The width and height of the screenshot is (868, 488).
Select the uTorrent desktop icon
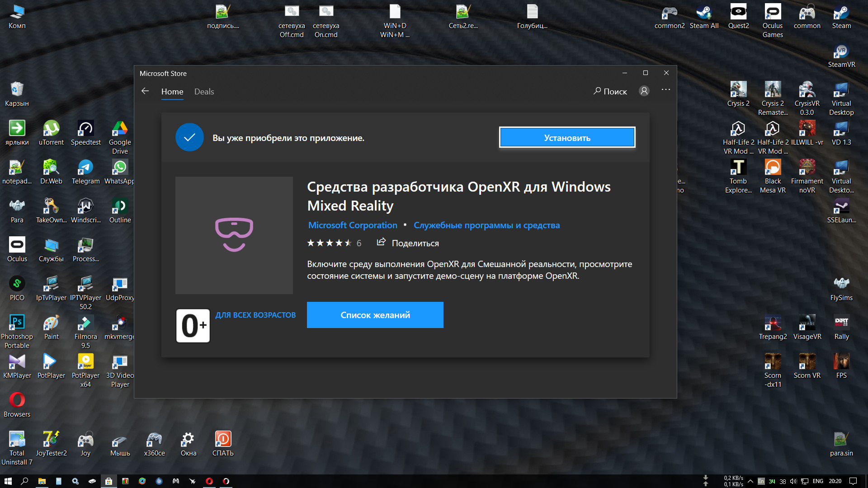[x=51, y=134]
